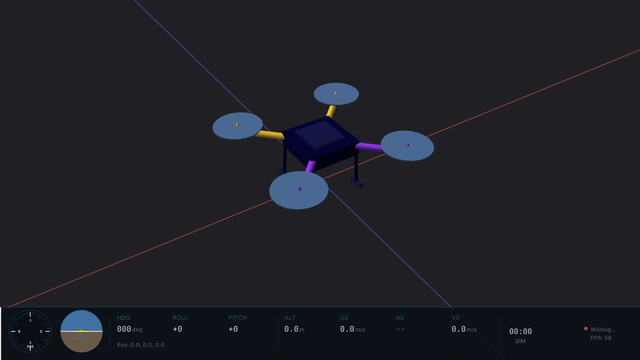Click the ALT altitude value 0.0 m
Screen dimensions: 640x360
coord(294,329)
